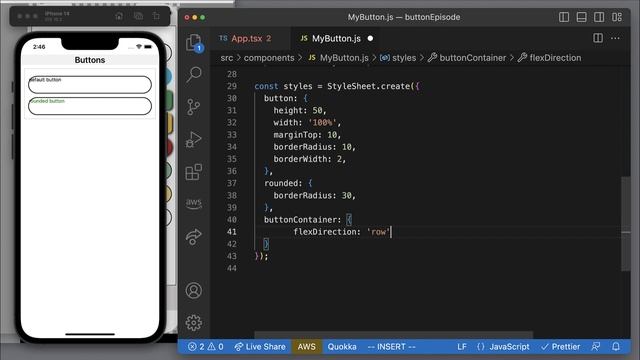
Task: Click src in the breadcrumb
Action: click(227, 58)
